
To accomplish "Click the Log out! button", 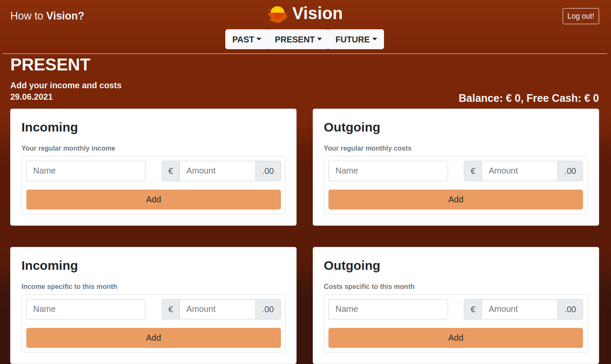I will [580, 16].
